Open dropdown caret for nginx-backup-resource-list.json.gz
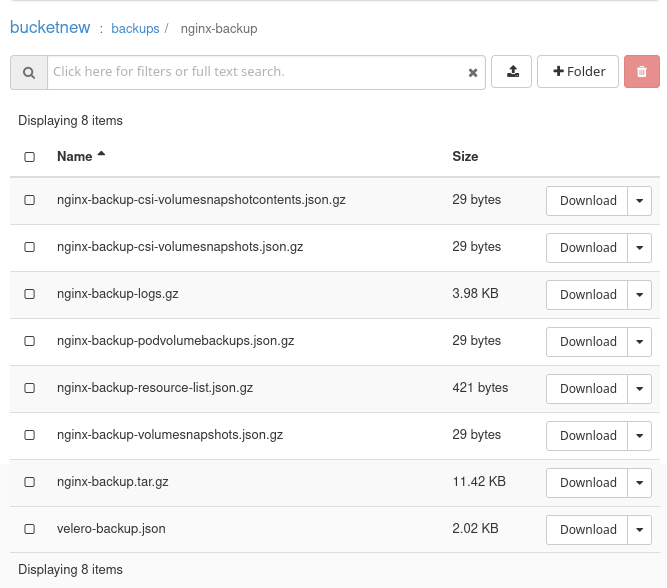Viewport: 667px width, 588px height. [640, 389]
